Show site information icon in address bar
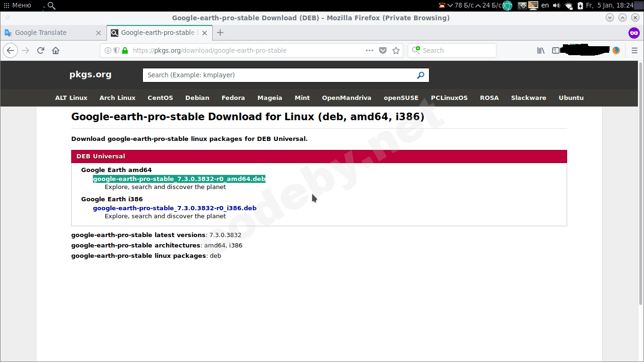 tap(108, 50)
